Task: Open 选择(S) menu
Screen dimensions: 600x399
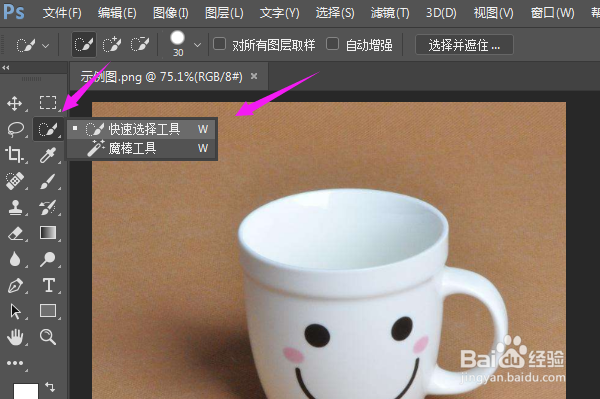Action: tap(335, 13)
